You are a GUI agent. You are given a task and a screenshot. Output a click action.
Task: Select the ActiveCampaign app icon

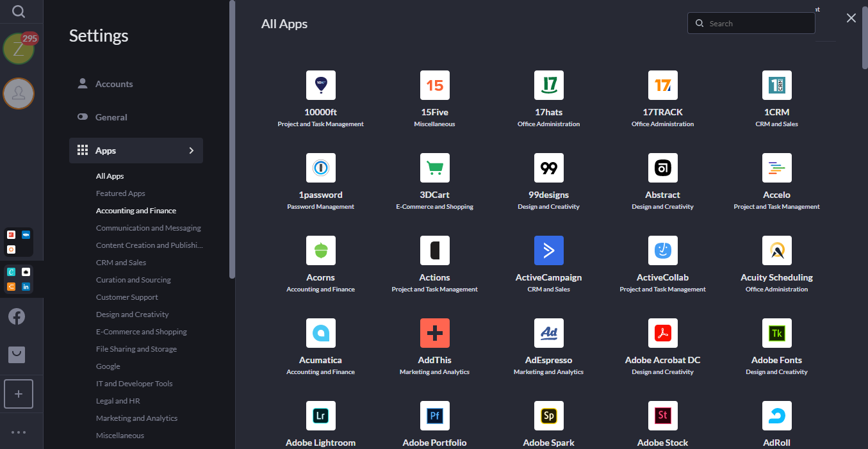[x=549, y=250]
